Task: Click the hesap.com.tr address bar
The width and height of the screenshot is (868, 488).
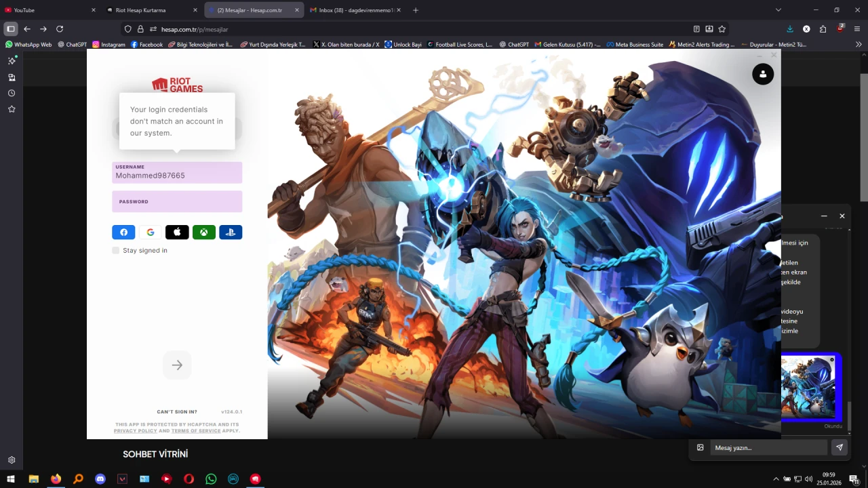Action: (x=424, y=29)
